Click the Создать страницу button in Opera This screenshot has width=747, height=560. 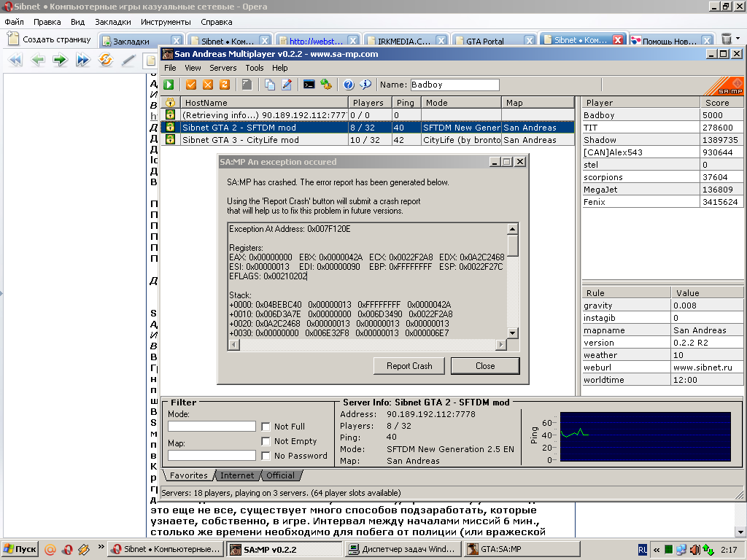(50, 39)
